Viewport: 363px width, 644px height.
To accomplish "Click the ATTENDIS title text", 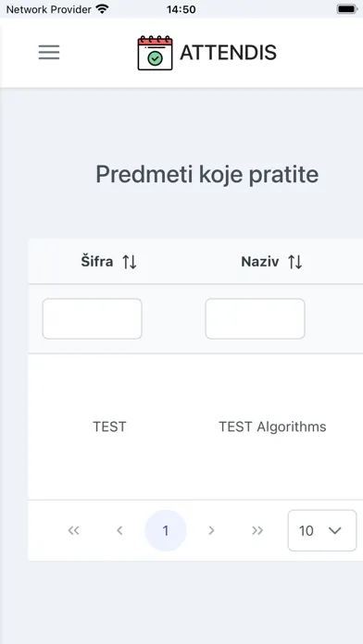I will tap(228, 53).
